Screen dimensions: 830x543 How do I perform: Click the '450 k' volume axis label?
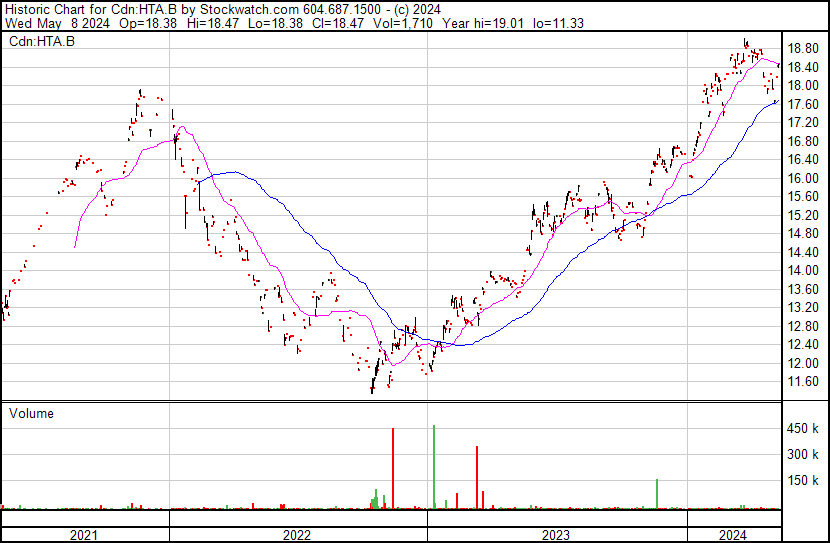803,428
